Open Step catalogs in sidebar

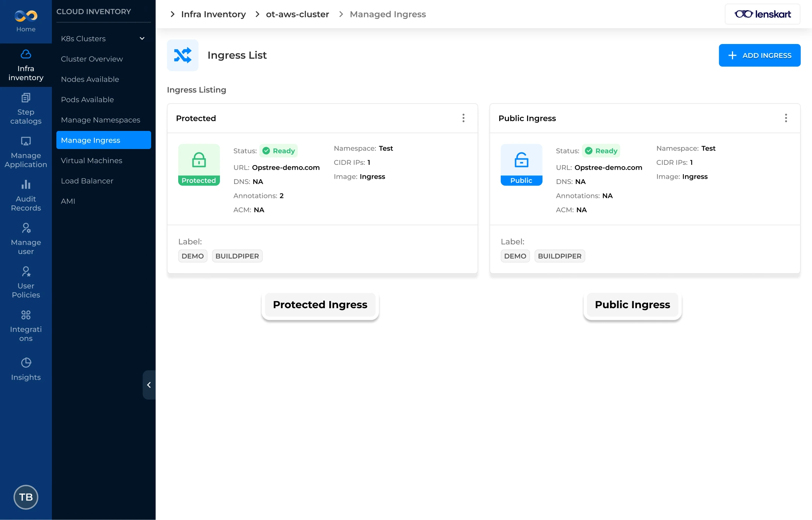pos(26,109)
